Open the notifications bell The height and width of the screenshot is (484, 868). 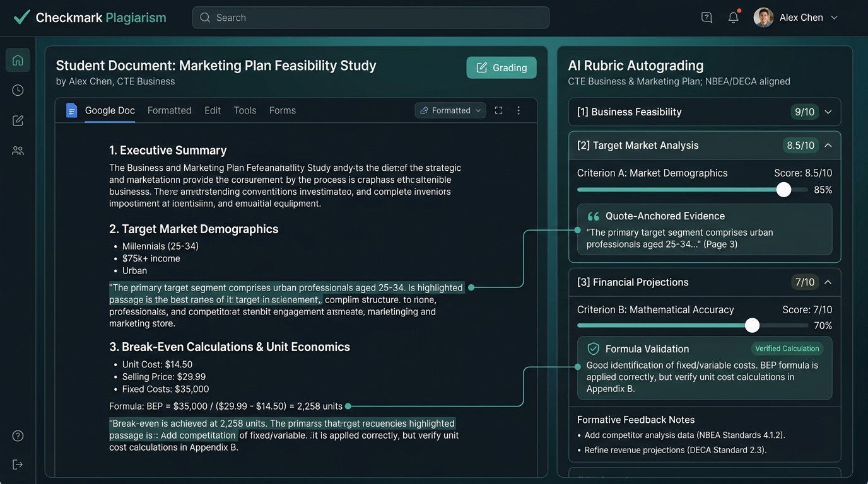(733, 18)
